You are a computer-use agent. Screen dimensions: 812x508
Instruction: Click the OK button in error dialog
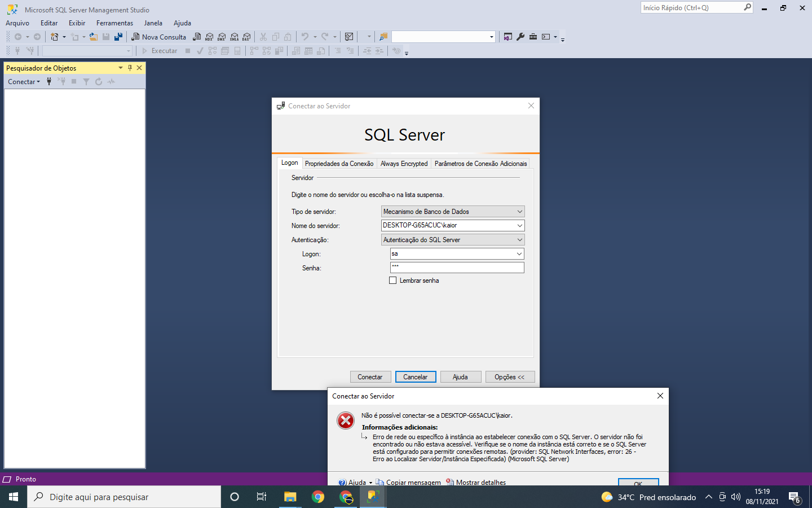coord(638,482)
